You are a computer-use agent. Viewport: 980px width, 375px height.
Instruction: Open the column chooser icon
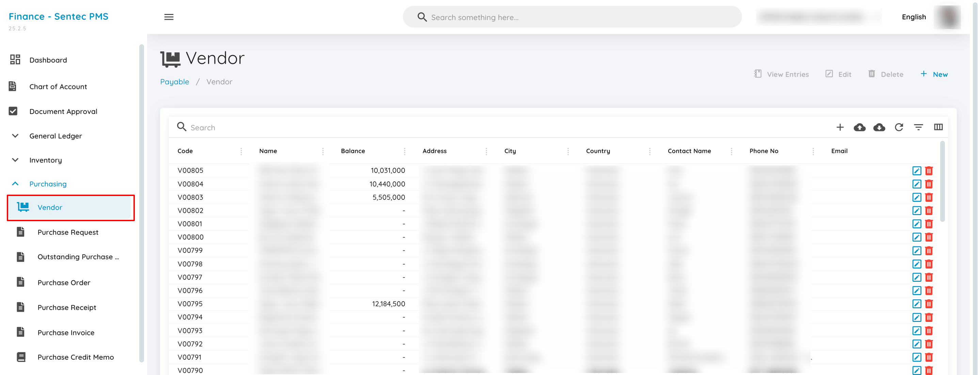click(x=938, y=127)
